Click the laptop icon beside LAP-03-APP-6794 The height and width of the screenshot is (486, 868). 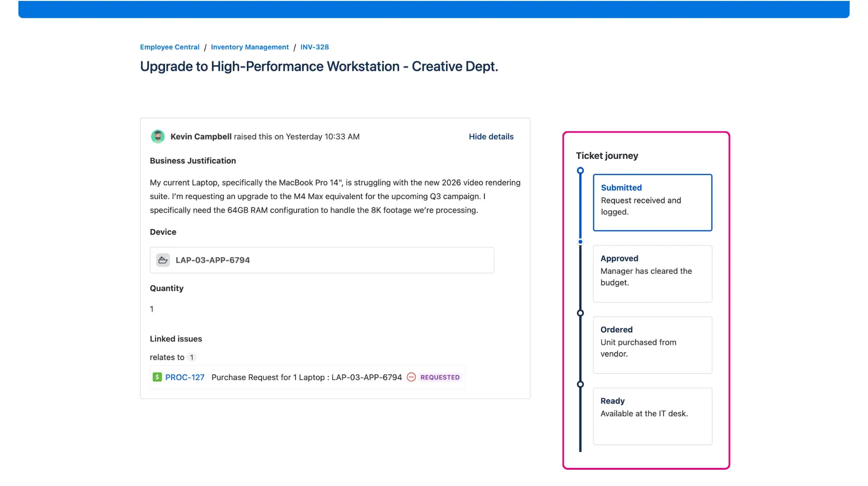pos(163,260)
